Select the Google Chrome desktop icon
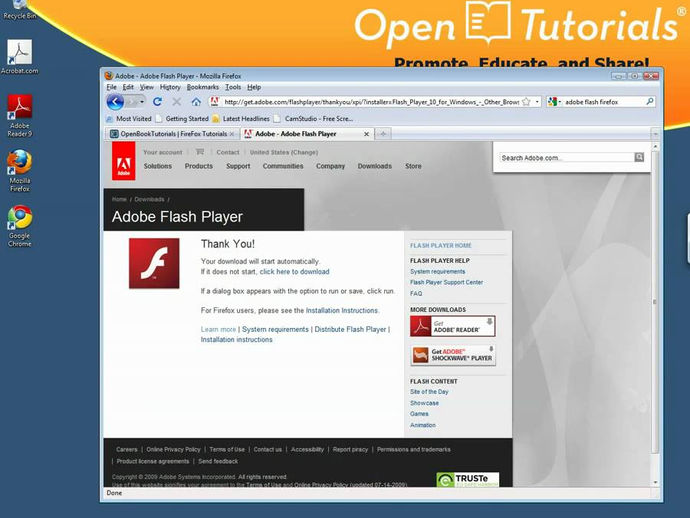The height and width of the screenshot is (518, 690). coord(19,226)
